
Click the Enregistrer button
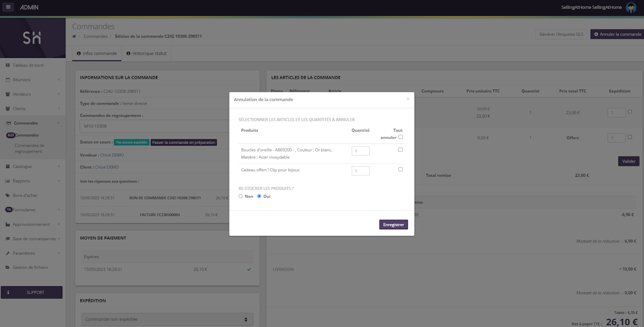pyautogui.click(x=393, y=225)
